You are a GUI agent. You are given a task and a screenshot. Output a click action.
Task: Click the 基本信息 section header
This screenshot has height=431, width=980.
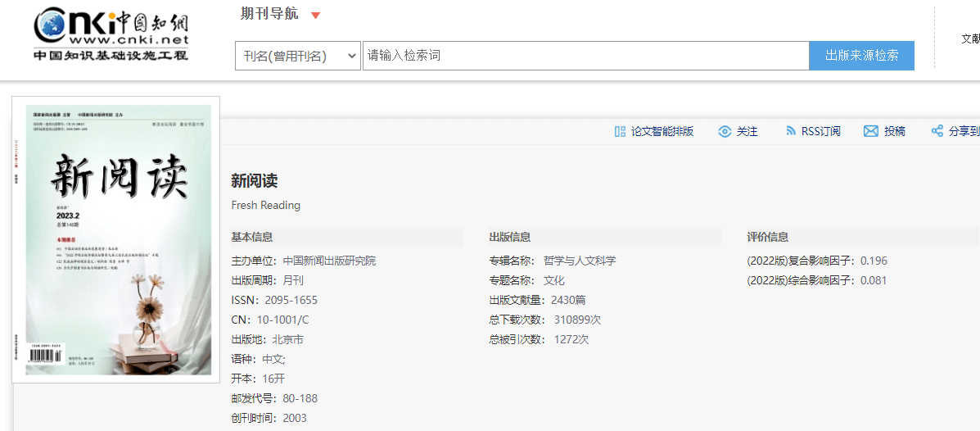click(x=252, y=237)
